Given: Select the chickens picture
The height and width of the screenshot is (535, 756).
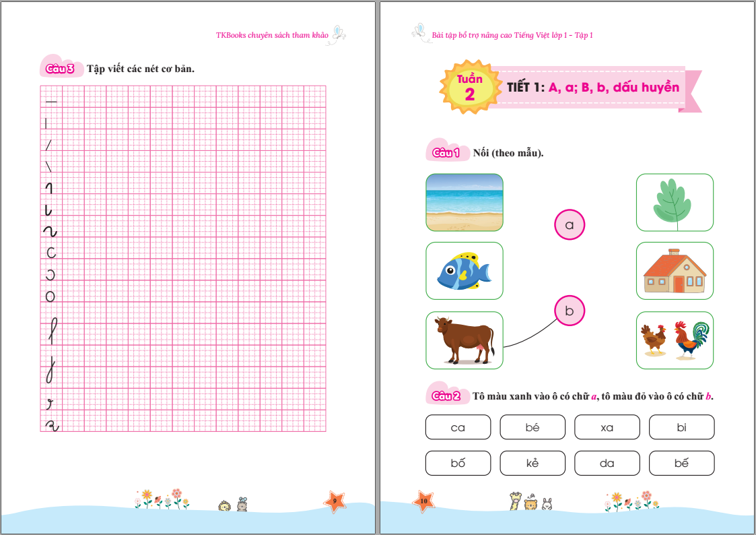Looking at the screenshot, I should [x=675, y=340].
